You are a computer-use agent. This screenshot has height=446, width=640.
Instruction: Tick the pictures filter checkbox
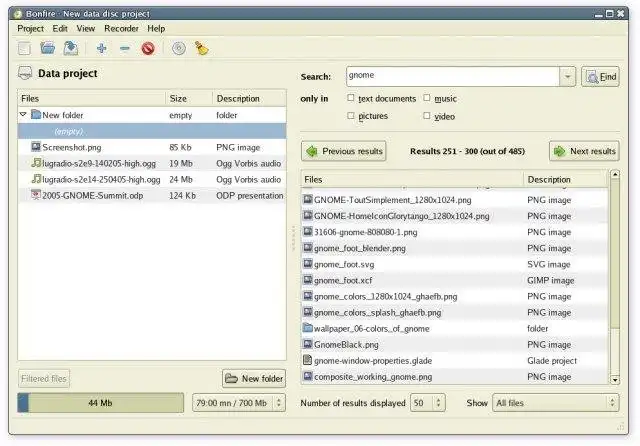pos(351,116)
